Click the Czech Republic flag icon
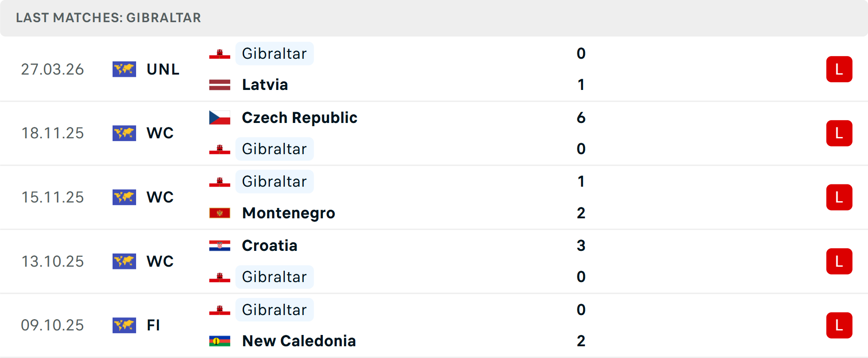 [220, 118]
